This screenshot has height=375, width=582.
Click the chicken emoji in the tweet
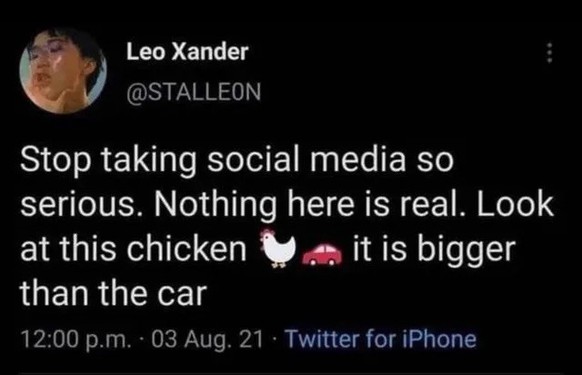(x=278, y=248)
